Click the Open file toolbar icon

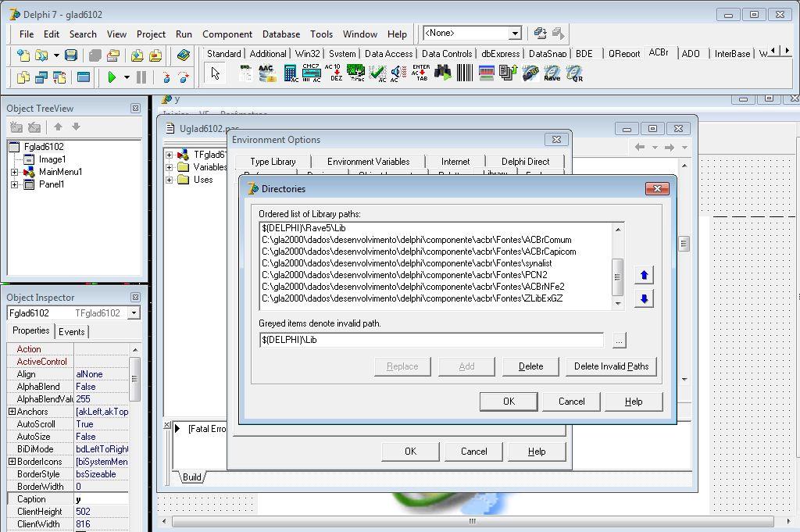click(41, 55)
